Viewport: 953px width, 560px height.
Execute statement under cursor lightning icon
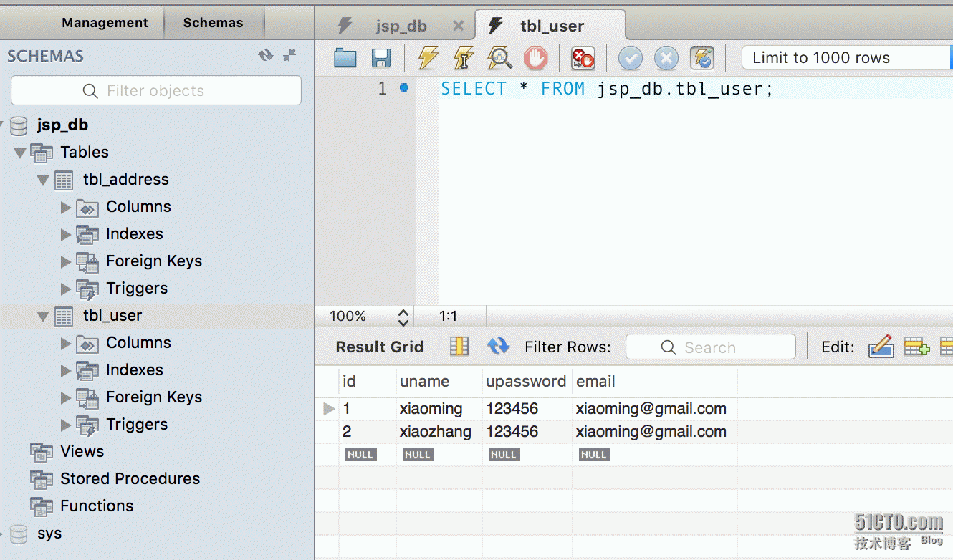pyautogui.click(x=464, y=57)
